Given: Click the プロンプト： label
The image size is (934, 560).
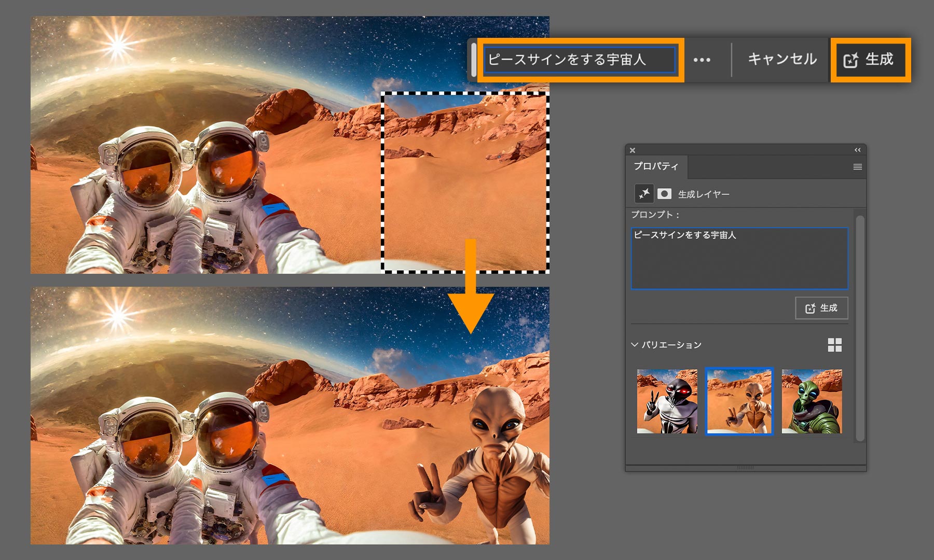Looking at the screenshot, I should click(x=655, y=215).
